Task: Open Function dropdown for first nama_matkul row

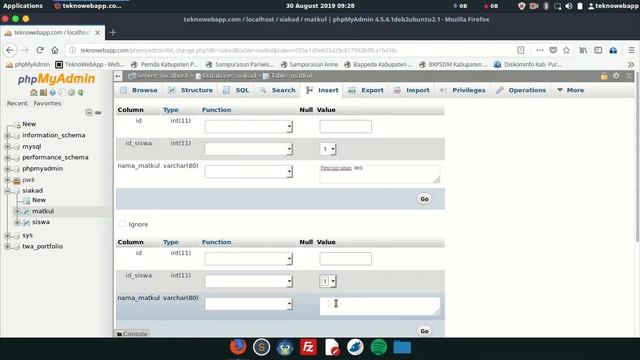Action: coord(249,171)
